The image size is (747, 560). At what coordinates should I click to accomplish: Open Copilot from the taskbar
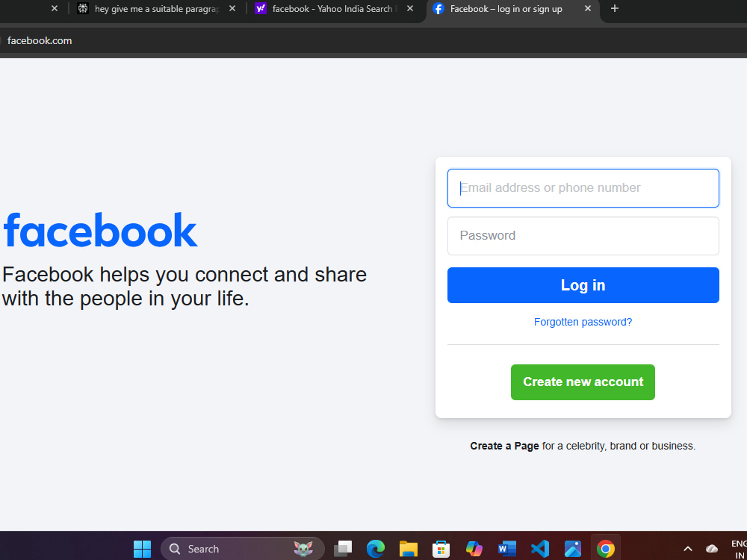coord(474,549)
